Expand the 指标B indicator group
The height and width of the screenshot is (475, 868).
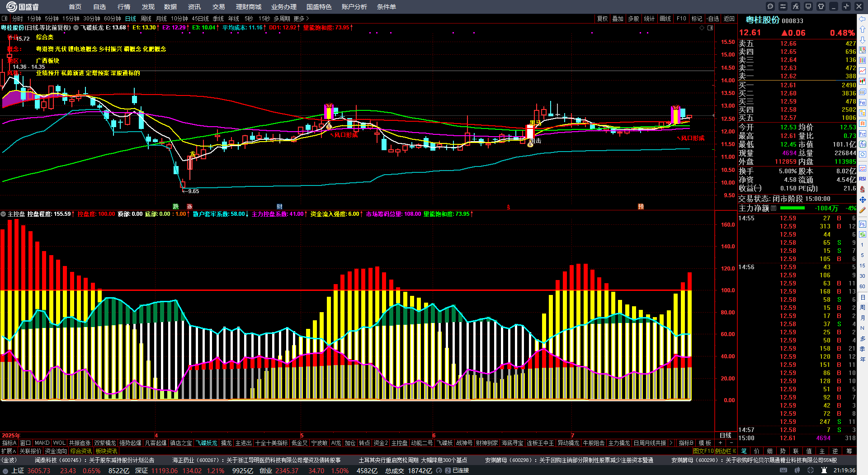686,443
